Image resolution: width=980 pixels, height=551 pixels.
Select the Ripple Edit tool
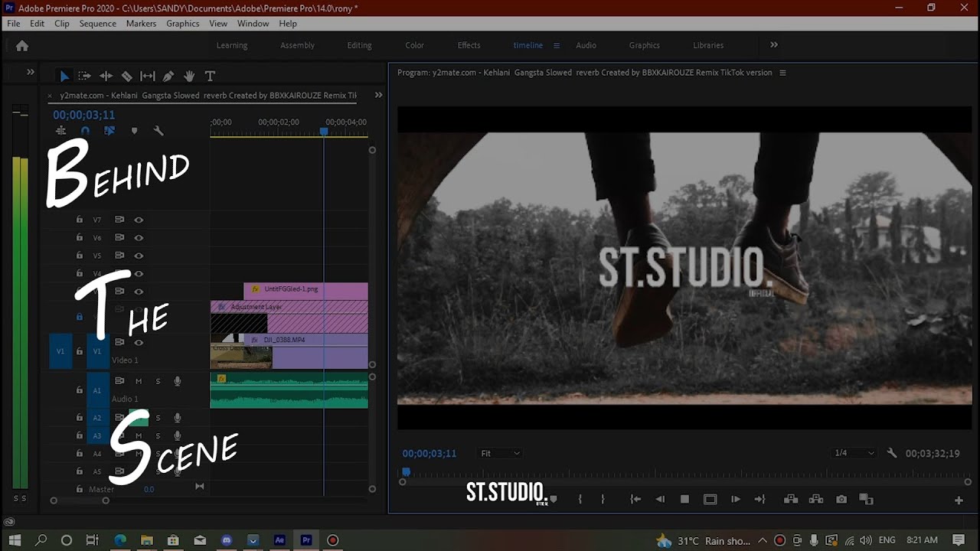click(106, 76)
